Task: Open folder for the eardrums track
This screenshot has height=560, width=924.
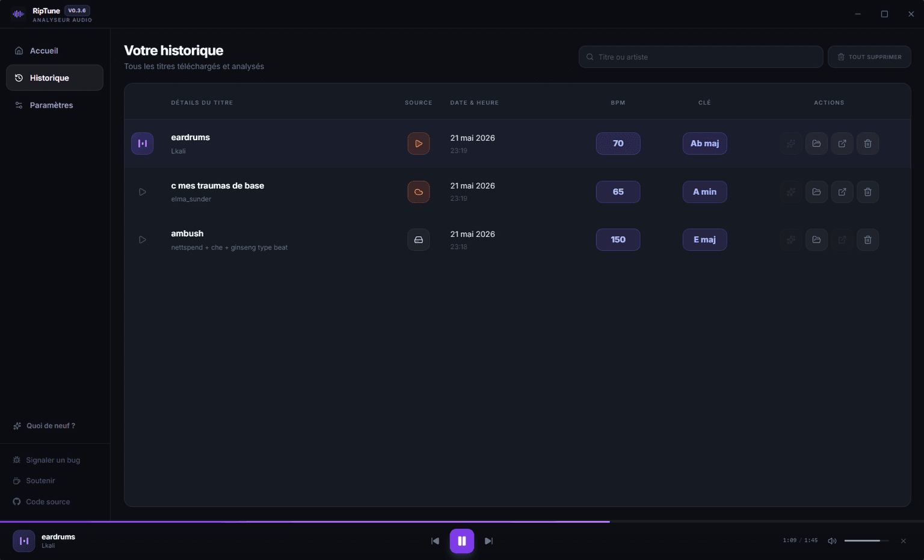Action: 816,143
